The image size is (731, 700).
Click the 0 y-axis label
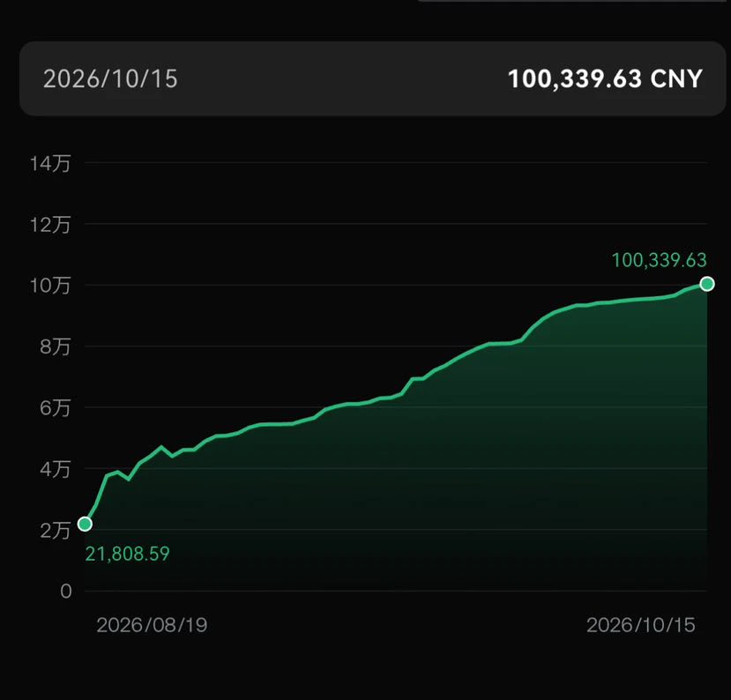[x=66, y=592]
